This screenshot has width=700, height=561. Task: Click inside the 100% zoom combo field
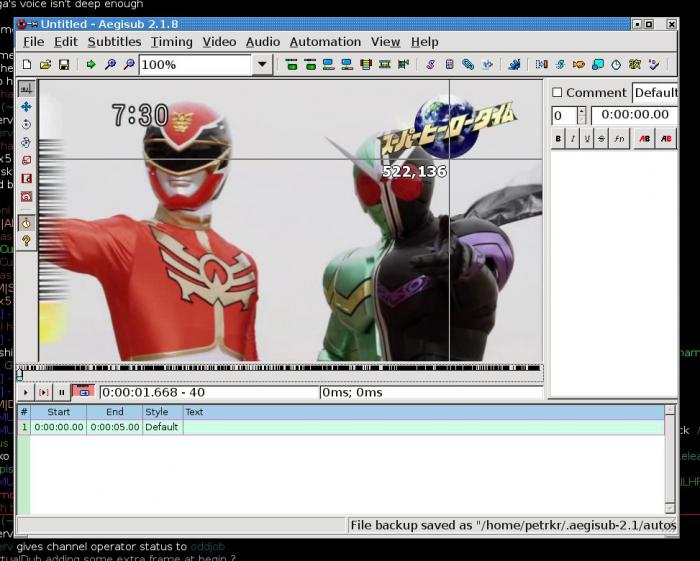(x=195, y=65)
